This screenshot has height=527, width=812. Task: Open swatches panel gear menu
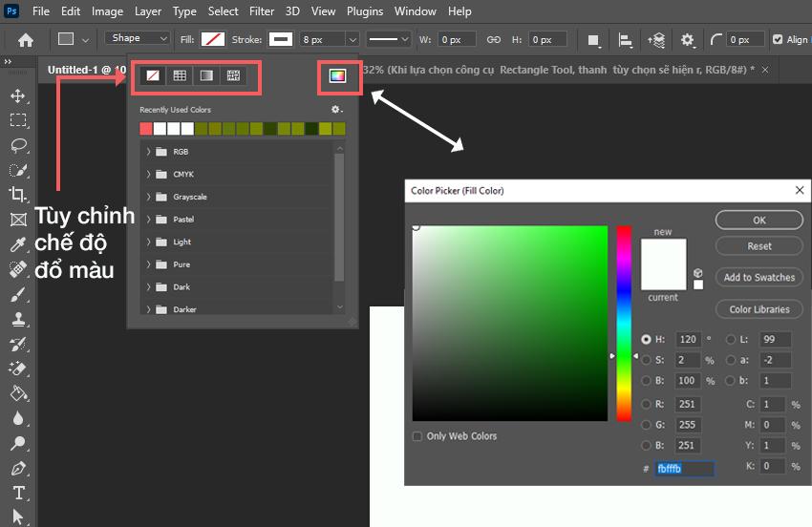336,109
